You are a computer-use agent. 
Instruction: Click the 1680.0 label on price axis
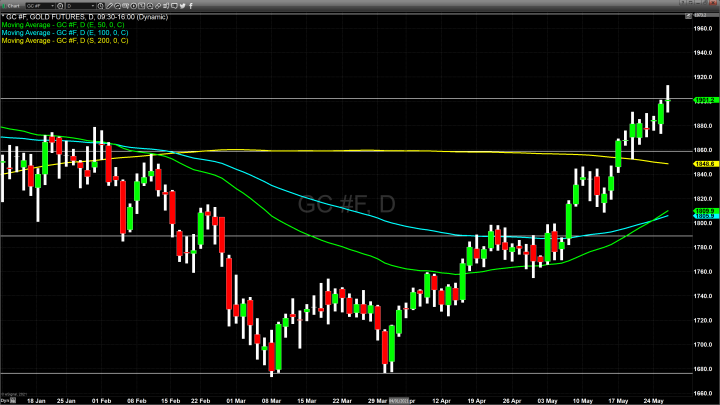(x=703, y=369)
